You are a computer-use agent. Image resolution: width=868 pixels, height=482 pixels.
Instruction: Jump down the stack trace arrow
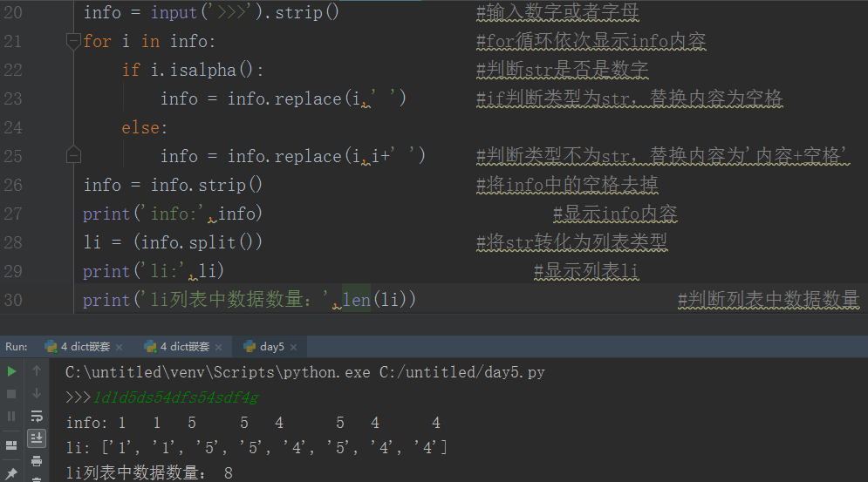(x=37, y=393)
